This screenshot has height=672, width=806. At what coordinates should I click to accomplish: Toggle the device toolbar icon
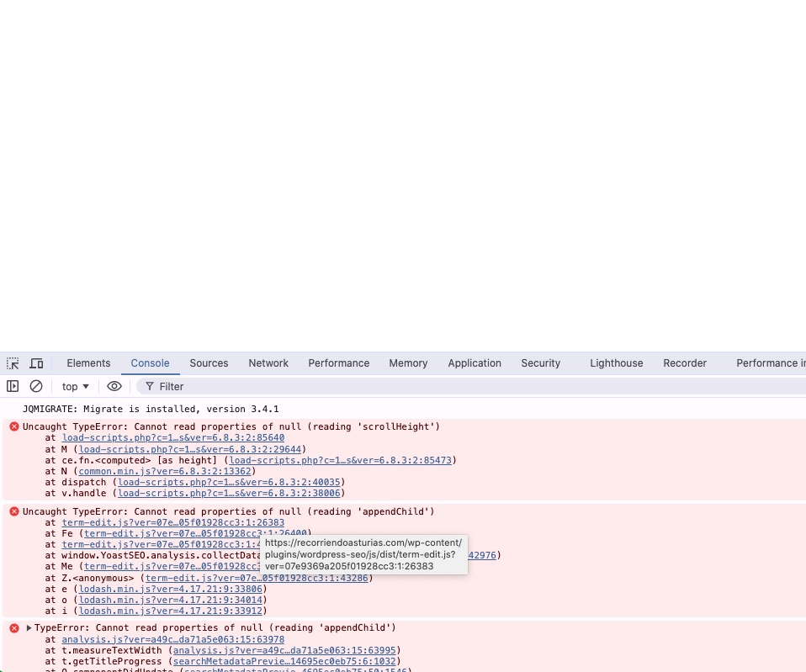click(36, 363)
